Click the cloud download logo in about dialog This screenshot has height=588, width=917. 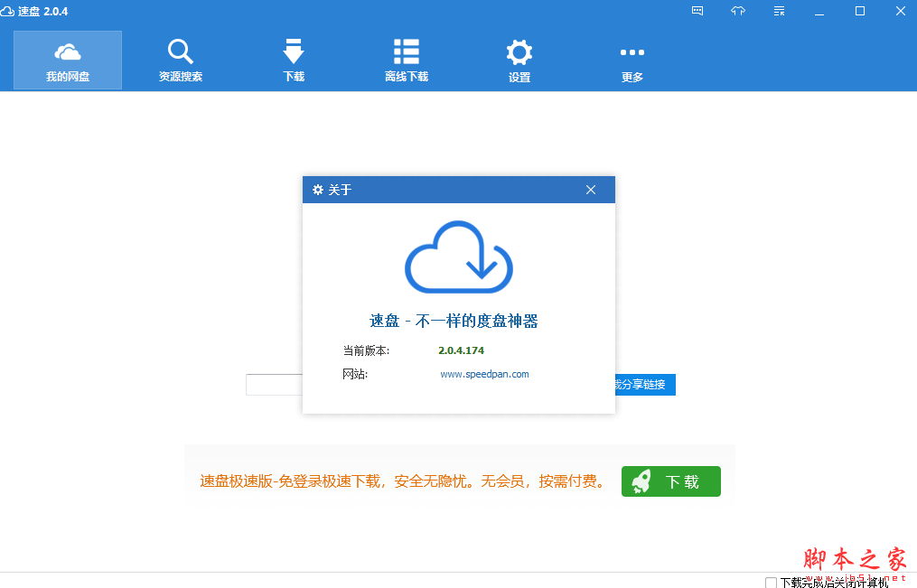click(459, 257)
